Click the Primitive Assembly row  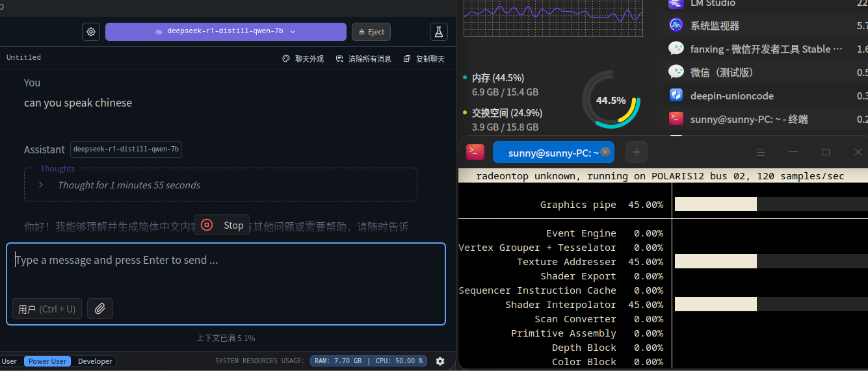[x=587, y=333]
